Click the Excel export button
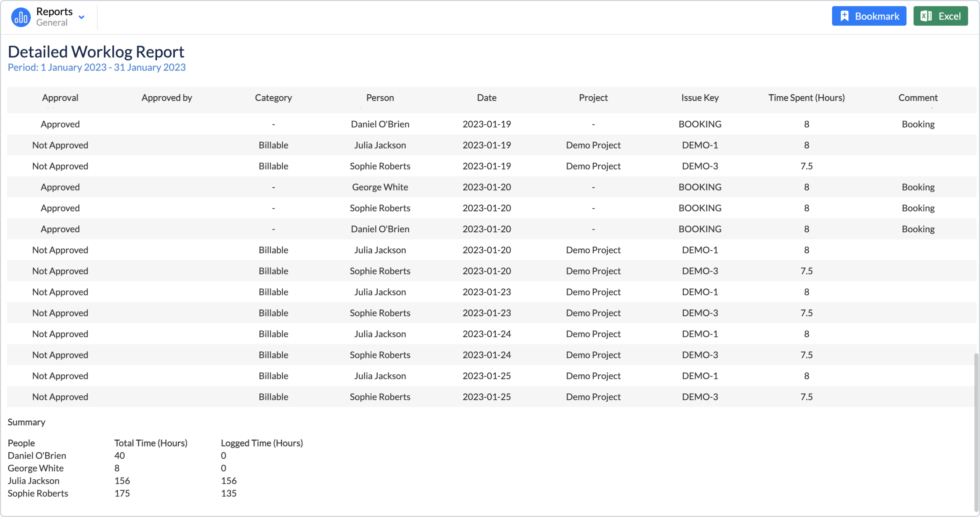The height and width of the screenshot is (517, 980). click(940, 16)
